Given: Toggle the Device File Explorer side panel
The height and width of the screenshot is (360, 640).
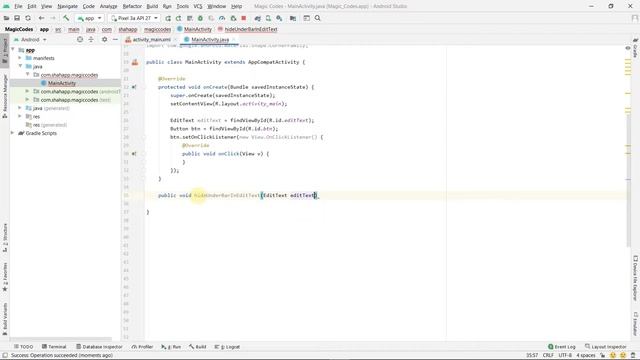Looking at the screenshot, I should [635, 278].
